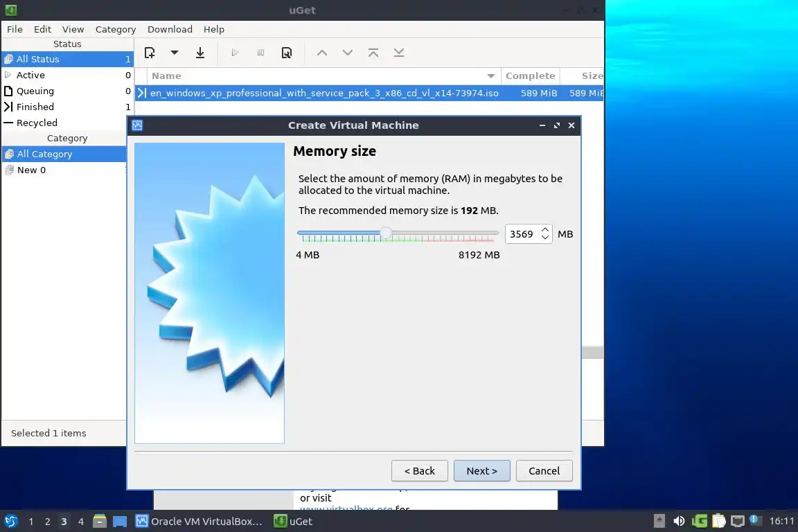Cancel the Create Virtual Machine wizard
798x532 pixels.
tap(544, 471)
